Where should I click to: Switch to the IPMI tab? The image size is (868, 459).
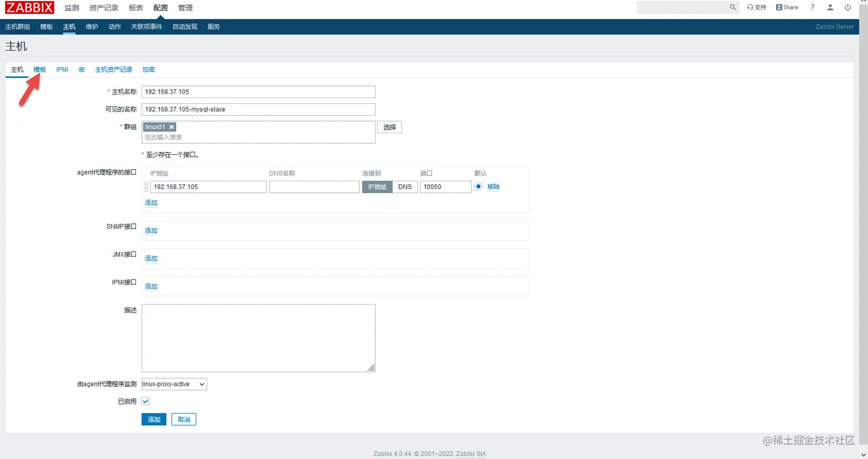tap(62, 69)
